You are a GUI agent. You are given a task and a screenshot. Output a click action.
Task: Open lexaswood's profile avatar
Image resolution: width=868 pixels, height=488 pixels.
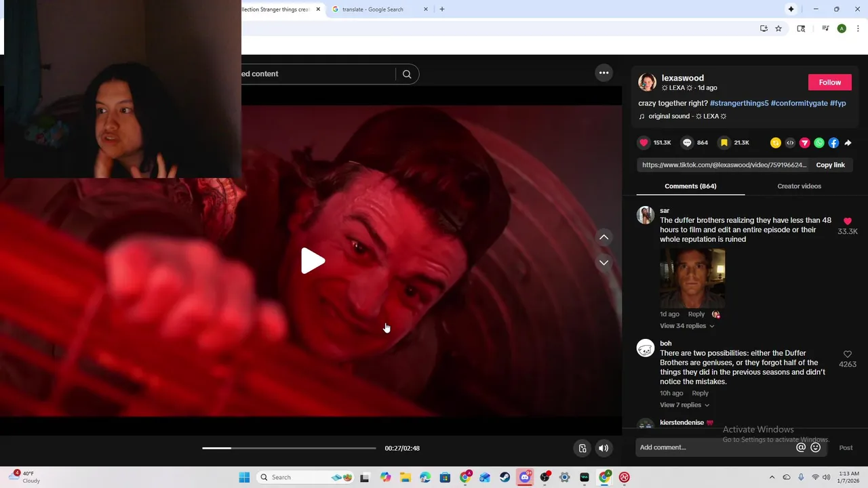(648, 82)
